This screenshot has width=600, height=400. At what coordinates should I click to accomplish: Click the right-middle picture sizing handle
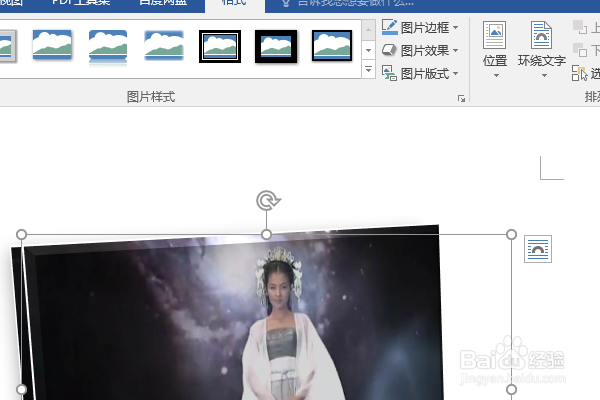[512, 390]
